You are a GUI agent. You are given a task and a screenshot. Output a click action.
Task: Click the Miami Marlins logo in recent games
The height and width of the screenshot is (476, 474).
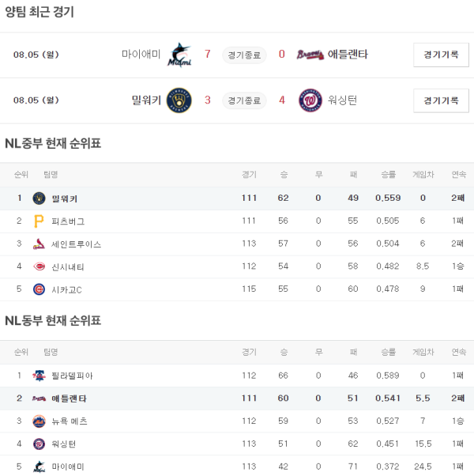(x=180, y=55)
